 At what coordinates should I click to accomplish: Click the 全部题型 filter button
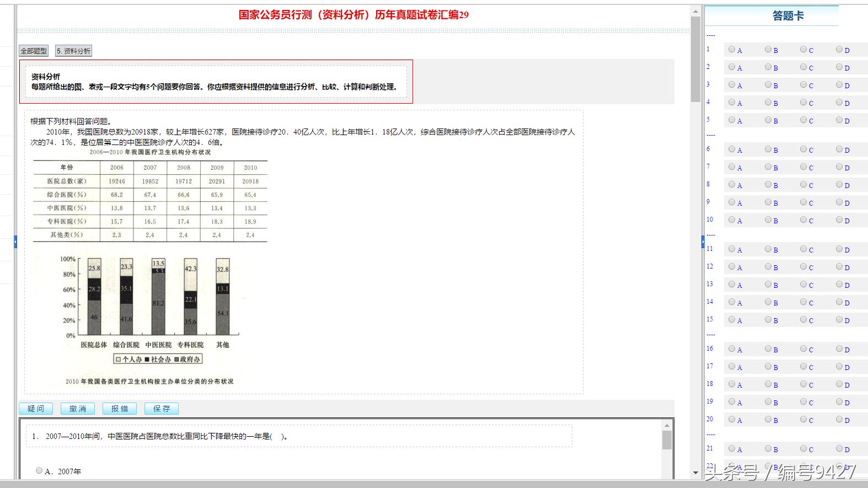[34, 51]
